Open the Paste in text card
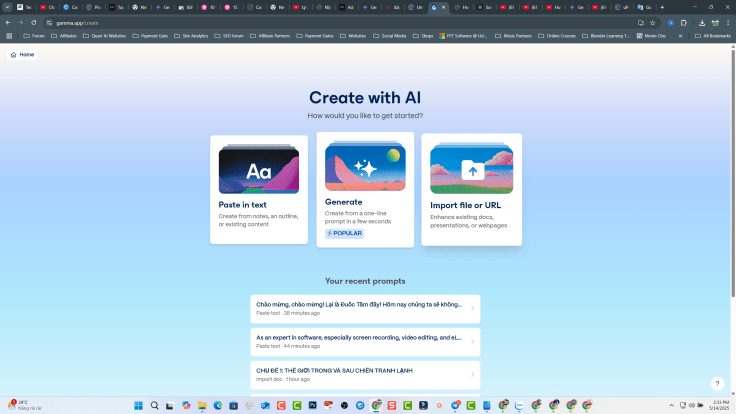Viewport: 736px width, 414px height. 259,189
